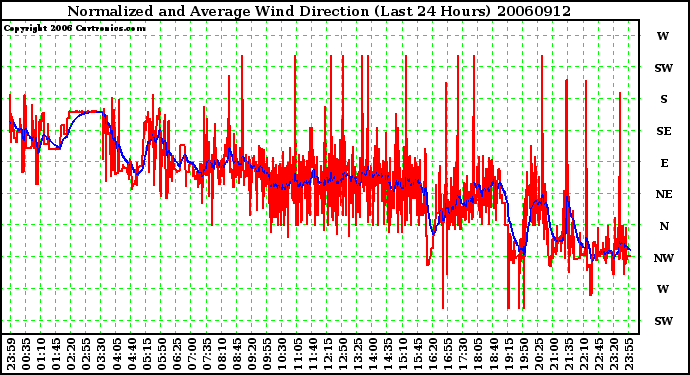
Task: Click the chart title 'Normalized and Average Wind Direction'
Action: point(218,11)
